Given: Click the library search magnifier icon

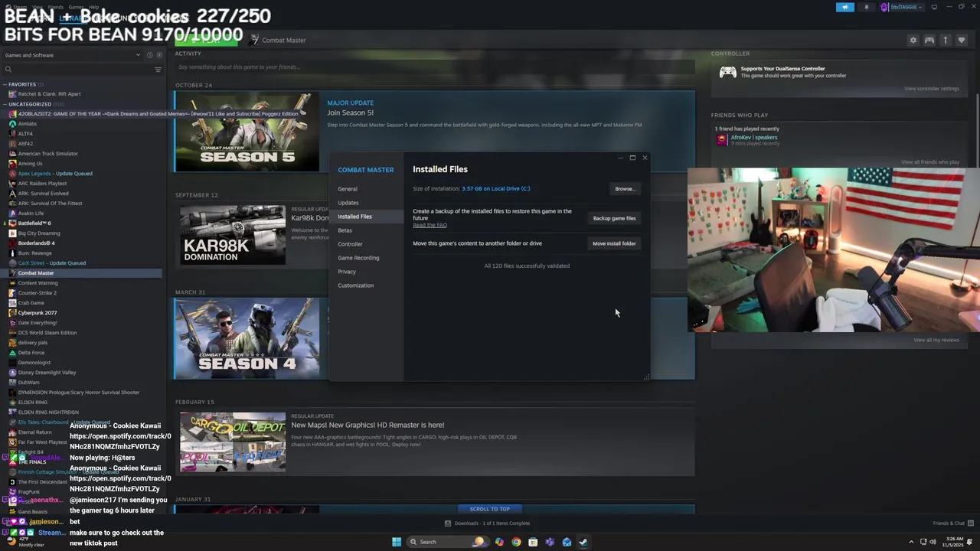Looking at the screenshot, I should [8, 70].
